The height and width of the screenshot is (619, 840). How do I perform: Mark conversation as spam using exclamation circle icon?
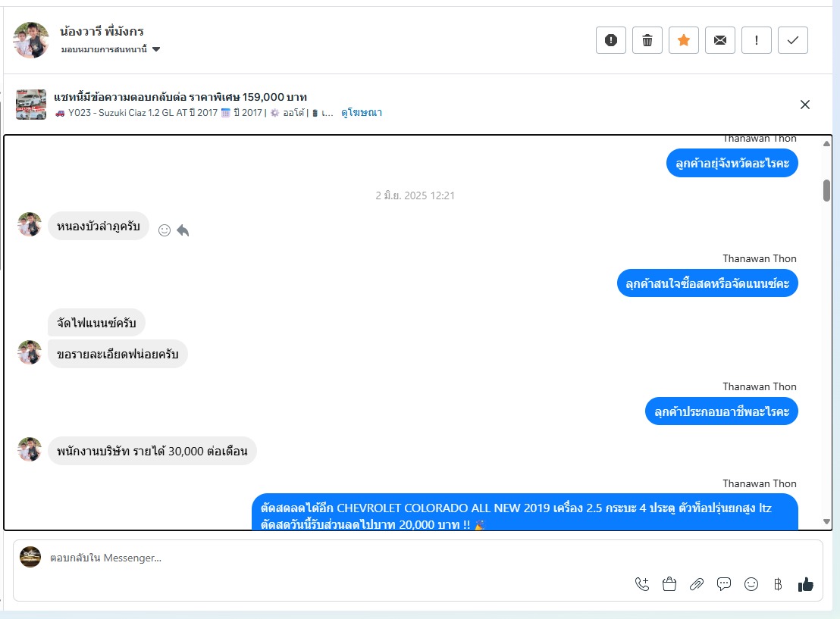pos(611,40)
